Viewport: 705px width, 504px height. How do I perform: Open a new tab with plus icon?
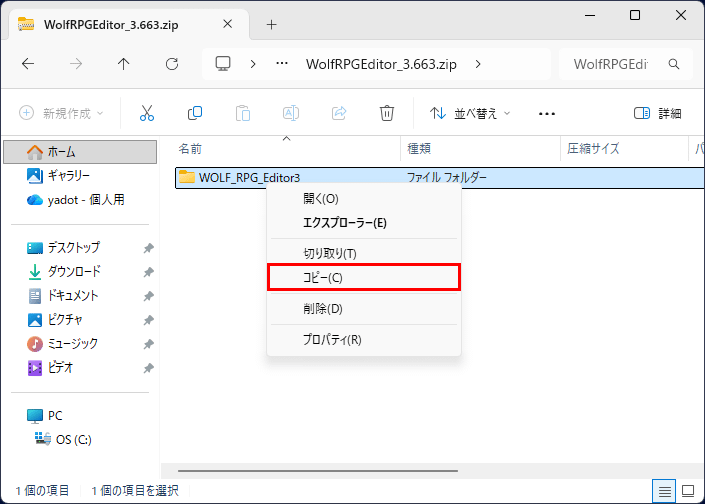[271, 24]
